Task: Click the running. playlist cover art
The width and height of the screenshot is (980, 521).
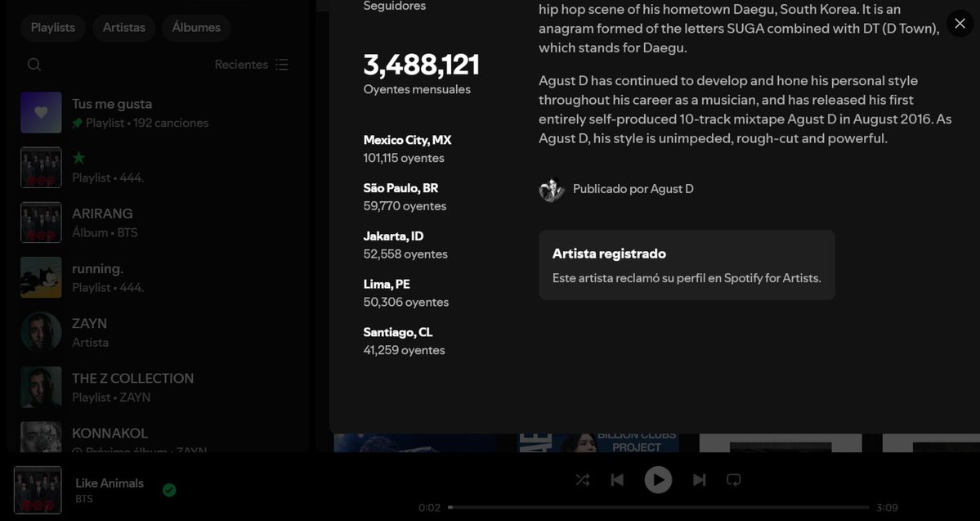Action: click(x=41, y=278)
